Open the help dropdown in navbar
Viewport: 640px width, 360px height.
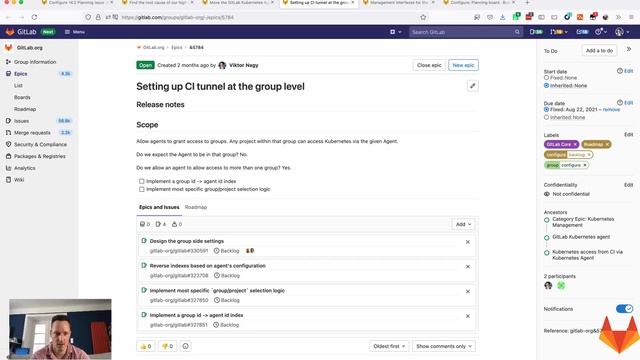601,32
